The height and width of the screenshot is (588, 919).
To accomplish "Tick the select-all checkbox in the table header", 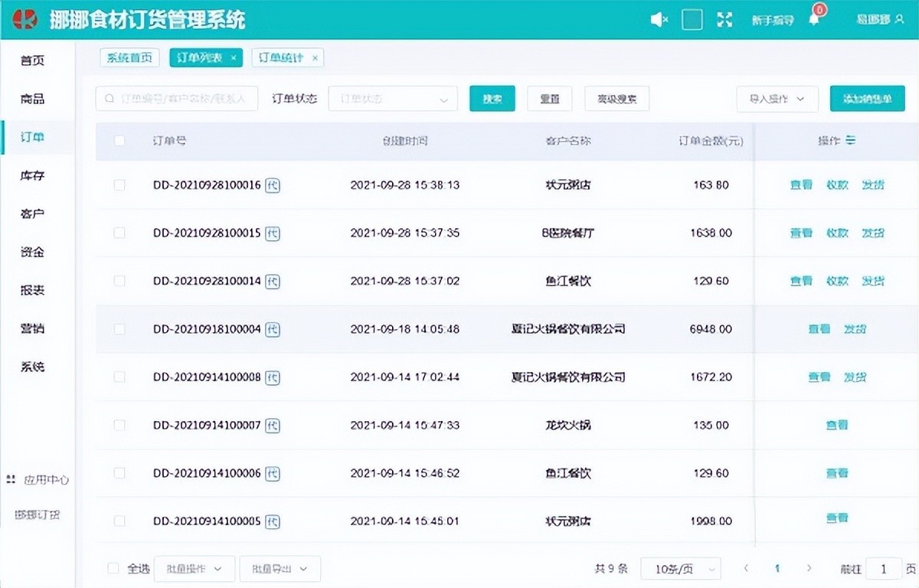I will [119, 141].
